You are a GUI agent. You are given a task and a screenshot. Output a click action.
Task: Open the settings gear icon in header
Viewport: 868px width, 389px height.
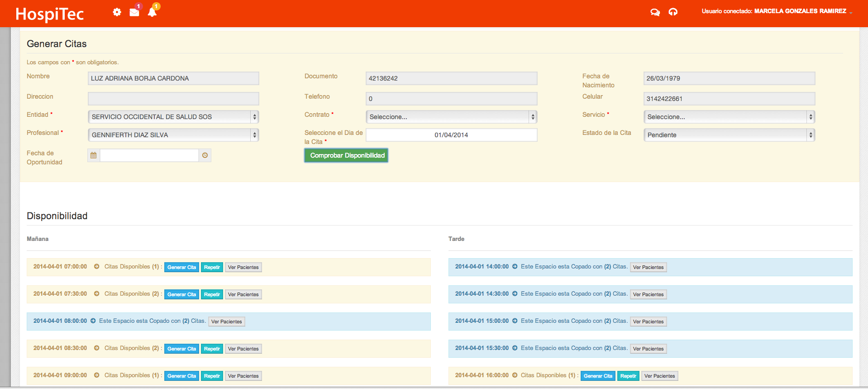pyautogui.click(x=117, y=12)
